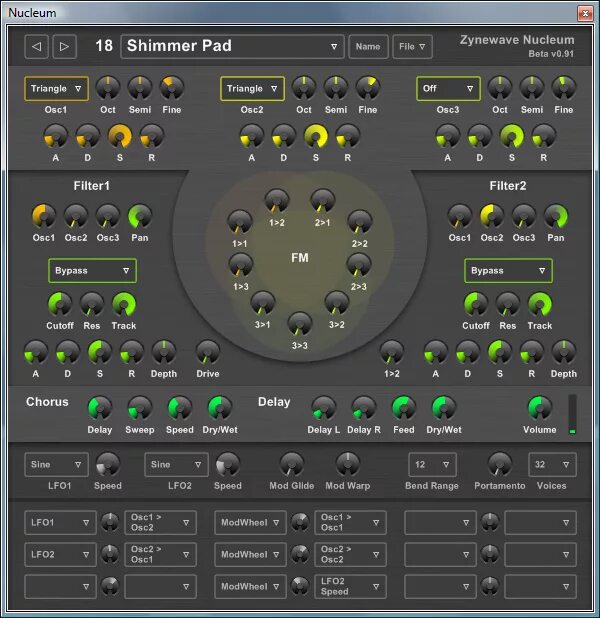Open the File menu
Screen dimensions: 600x618
tap(412, 47)
